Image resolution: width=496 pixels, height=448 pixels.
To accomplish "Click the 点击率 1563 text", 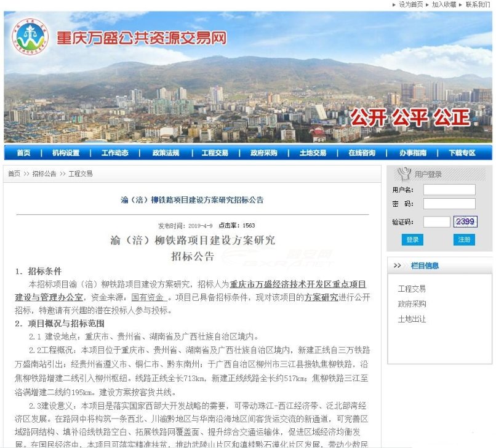I will coord(236,225).
